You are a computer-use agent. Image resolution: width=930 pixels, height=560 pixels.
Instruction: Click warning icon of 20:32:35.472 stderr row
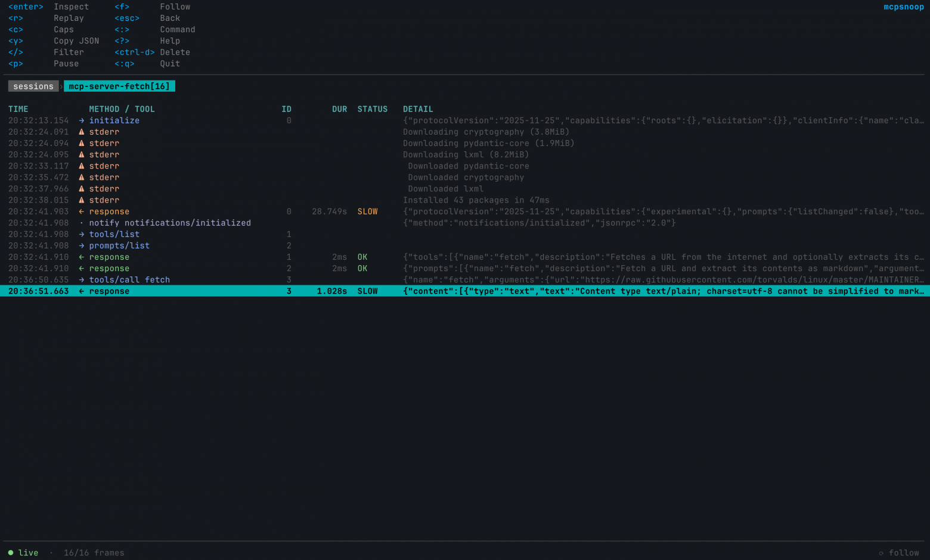coord(82,177)
